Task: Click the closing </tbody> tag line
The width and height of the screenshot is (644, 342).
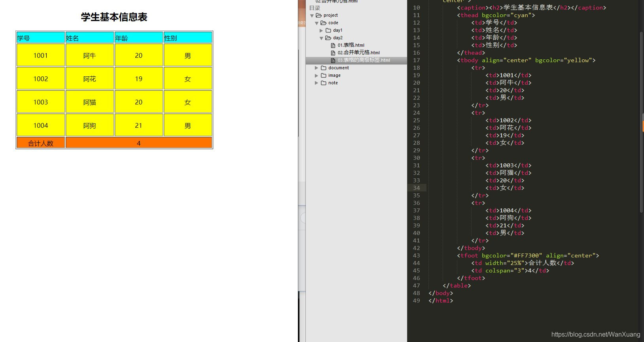Action: (x=471, y=248)
